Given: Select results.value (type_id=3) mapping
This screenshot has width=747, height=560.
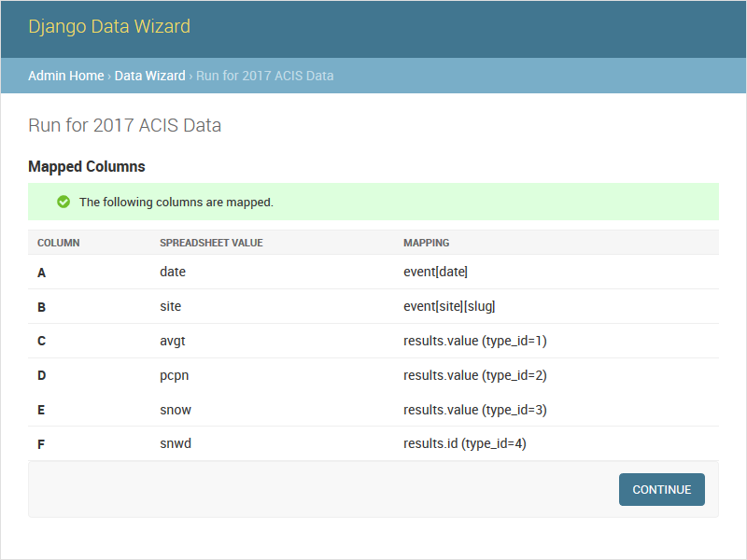Looking at the screenshot, I should (x=474, y=410).
